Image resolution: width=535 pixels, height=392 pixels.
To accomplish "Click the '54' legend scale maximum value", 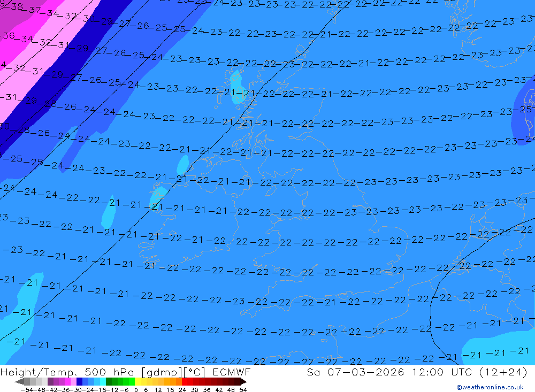I will point(243,390).
